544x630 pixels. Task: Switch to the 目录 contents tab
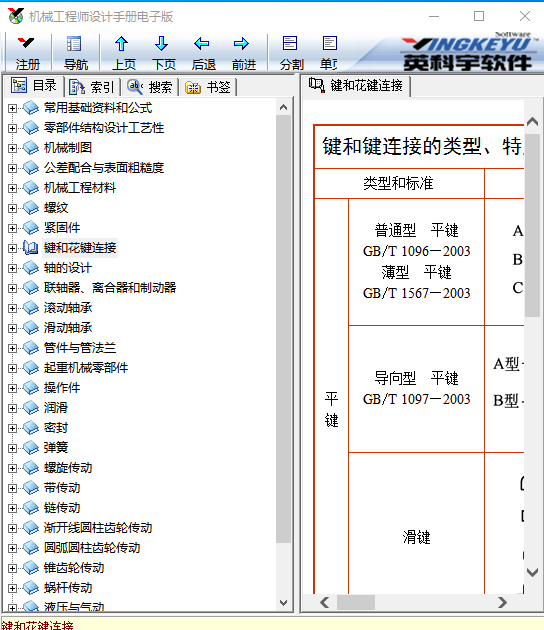tap(34, 86)
